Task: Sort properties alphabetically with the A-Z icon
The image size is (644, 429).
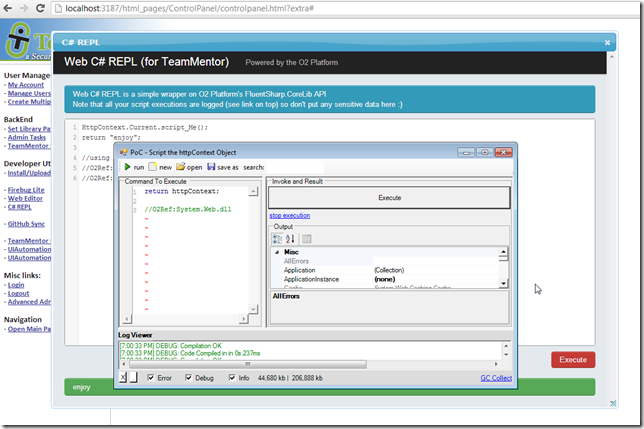Action: [x=290, y=239]
